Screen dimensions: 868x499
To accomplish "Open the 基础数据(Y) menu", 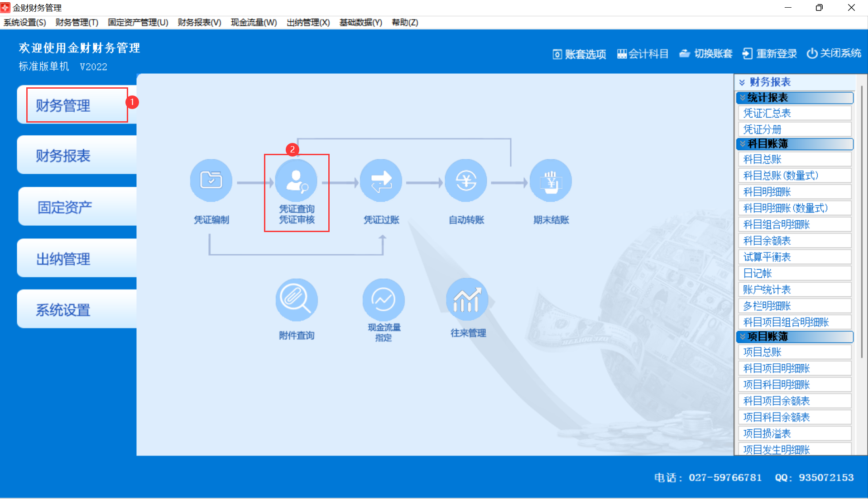I will pyautogui.click(x=361, y=22).
